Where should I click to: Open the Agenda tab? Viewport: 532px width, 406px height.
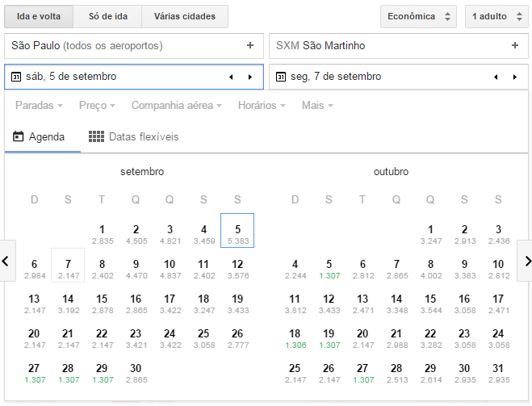[x=39, y=136]
